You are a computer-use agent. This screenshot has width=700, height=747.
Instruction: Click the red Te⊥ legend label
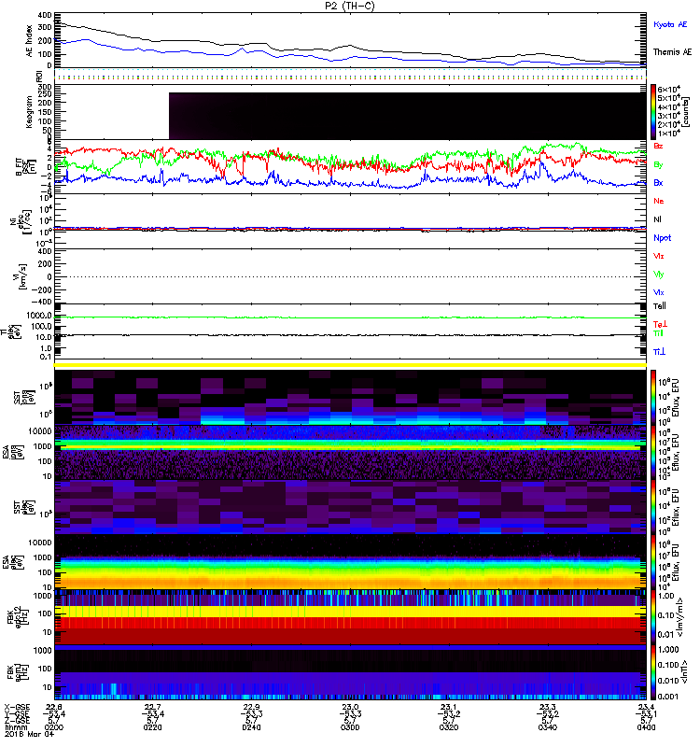pos(660,324)
